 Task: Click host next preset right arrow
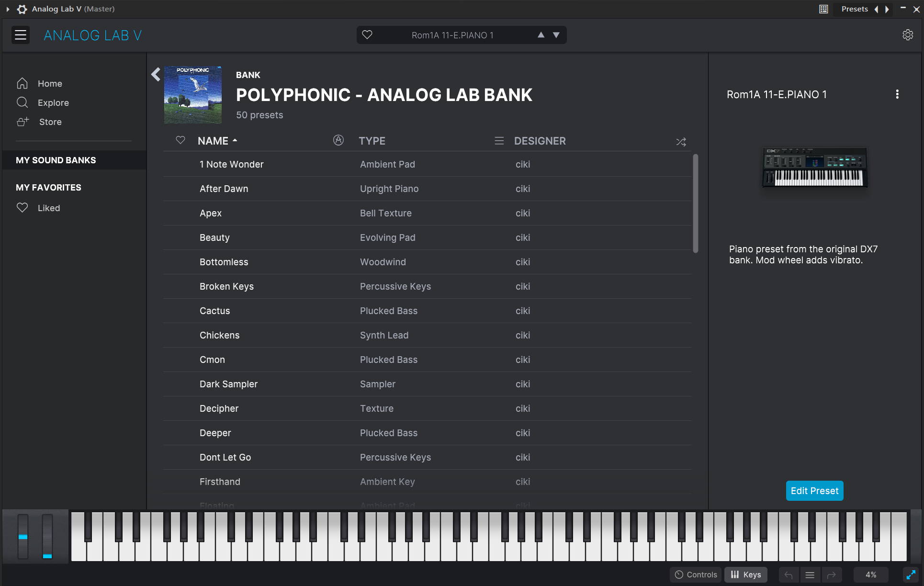[x=887, y=9]
